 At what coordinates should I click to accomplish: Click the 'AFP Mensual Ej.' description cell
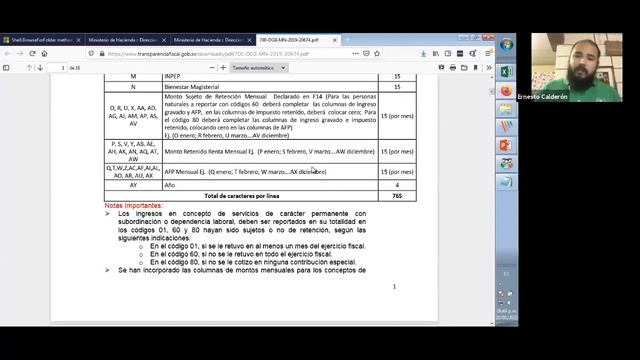[x=270, y=172]
